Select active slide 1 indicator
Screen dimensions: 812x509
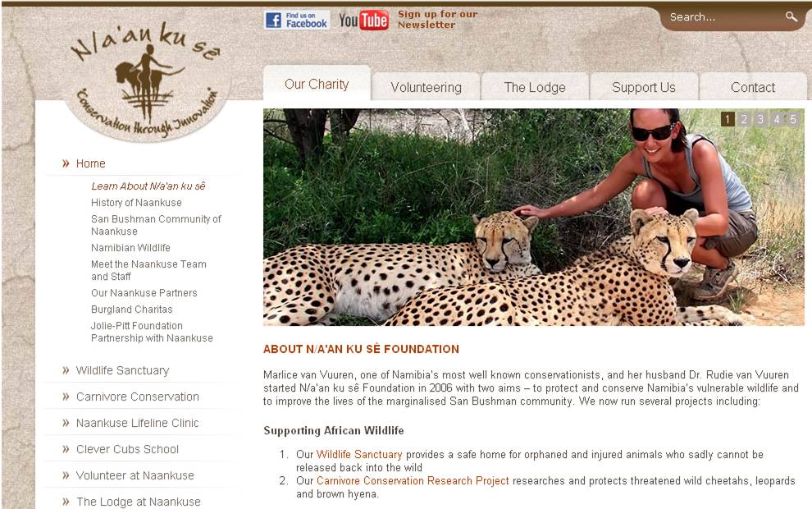point(728,119)
